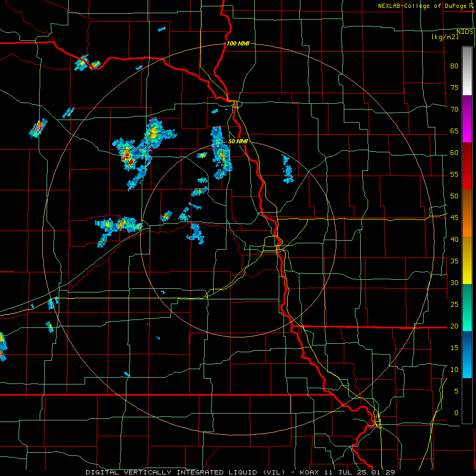The height and width of the screenshot is (476, 476).
Task: Select the 45 value on the color scale
Action: (454, 218)
